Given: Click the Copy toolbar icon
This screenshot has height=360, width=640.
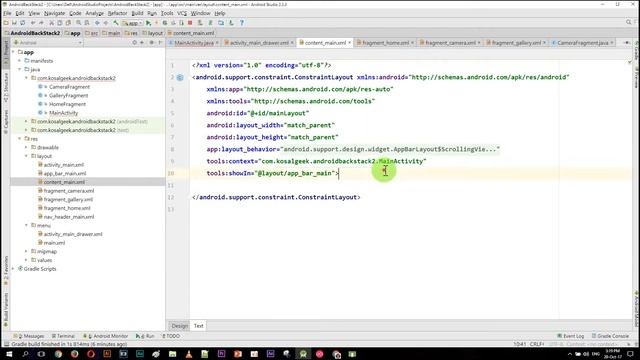Looking at the screenshot, I should pos(60,23).
